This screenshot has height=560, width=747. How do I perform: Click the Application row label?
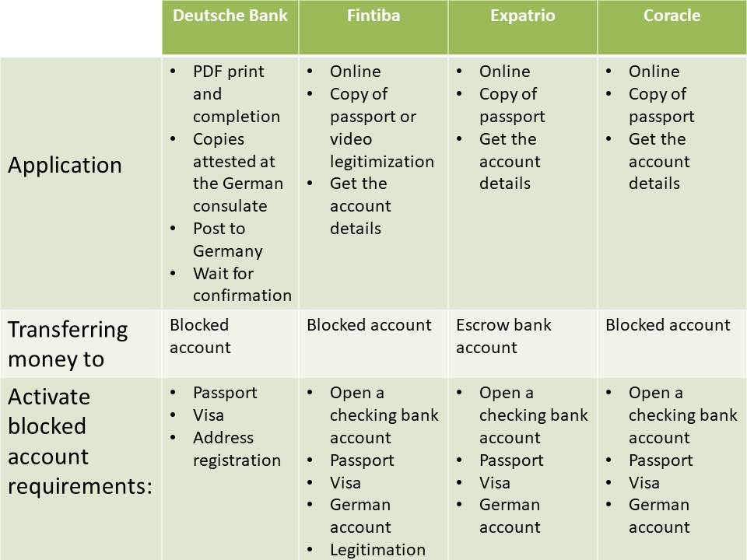click(65, 165)
